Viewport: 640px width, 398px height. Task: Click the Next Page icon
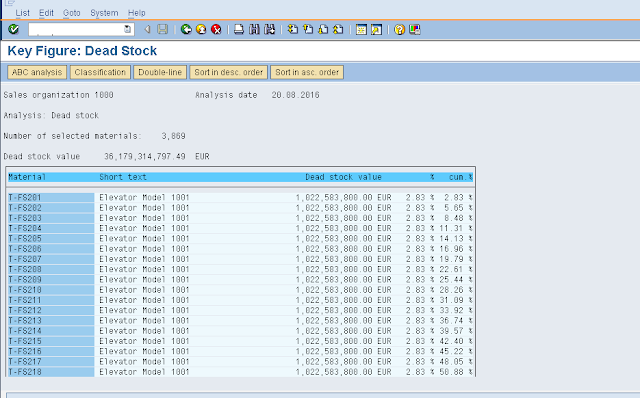[x=323, y=29]
